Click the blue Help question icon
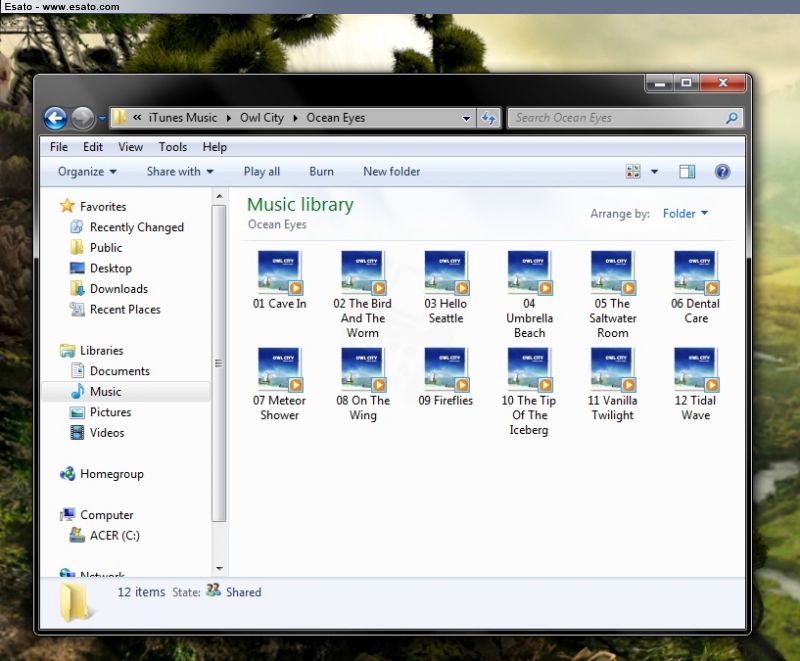The image size is (800, 661). coord(722,171)
